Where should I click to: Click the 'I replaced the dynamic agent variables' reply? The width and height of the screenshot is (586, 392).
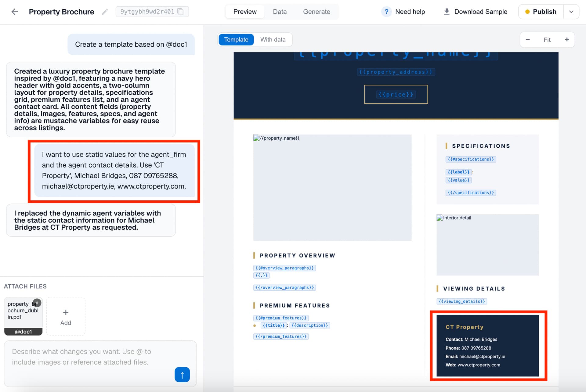(91, 220)
